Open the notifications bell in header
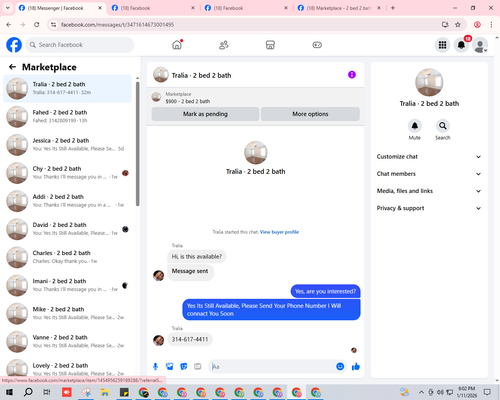Viewport: 500px width, 400px height. 461,45
